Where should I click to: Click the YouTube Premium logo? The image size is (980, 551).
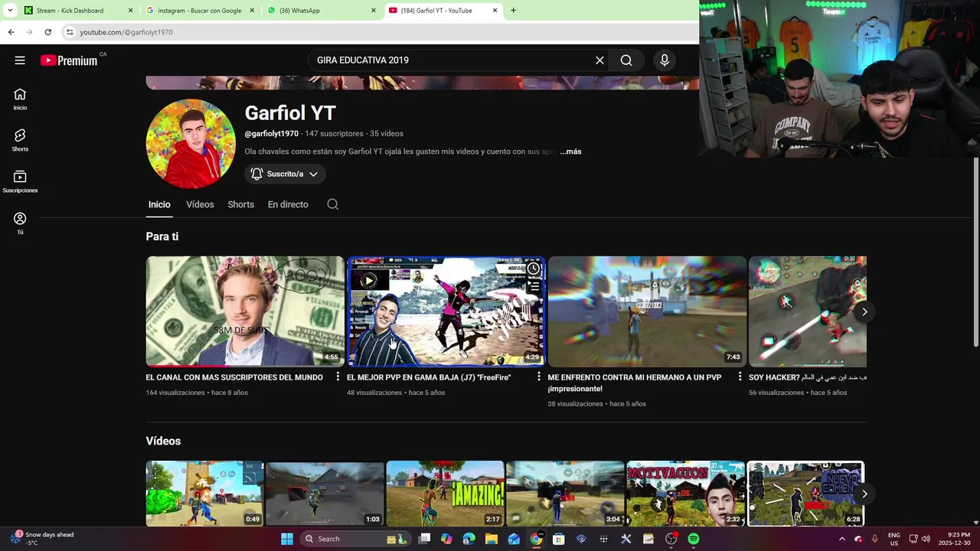click(69, 60)
